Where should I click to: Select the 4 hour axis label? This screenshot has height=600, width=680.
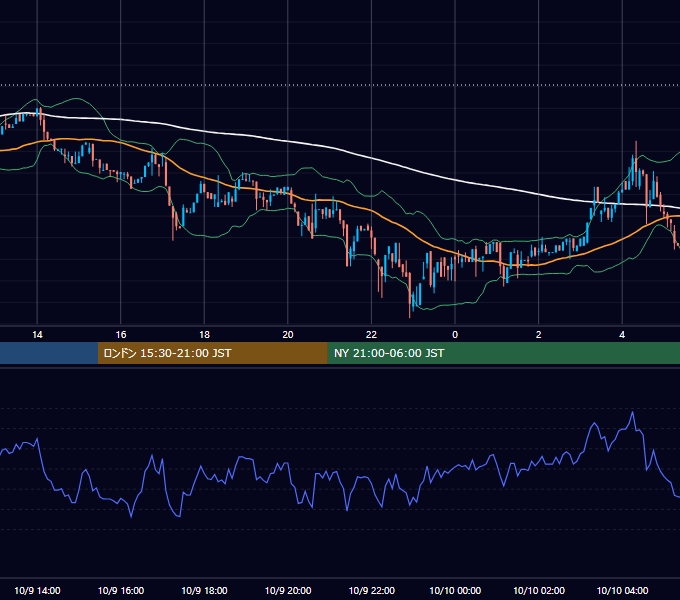(622, 335)
